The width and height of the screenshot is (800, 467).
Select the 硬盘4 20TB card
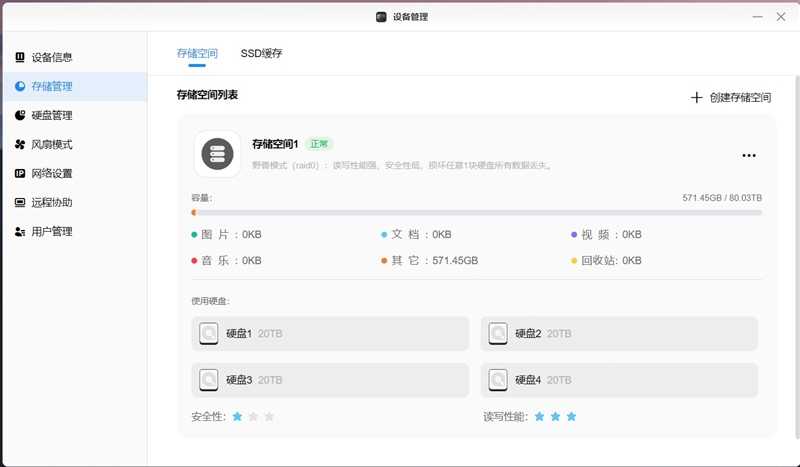[619, 380]
